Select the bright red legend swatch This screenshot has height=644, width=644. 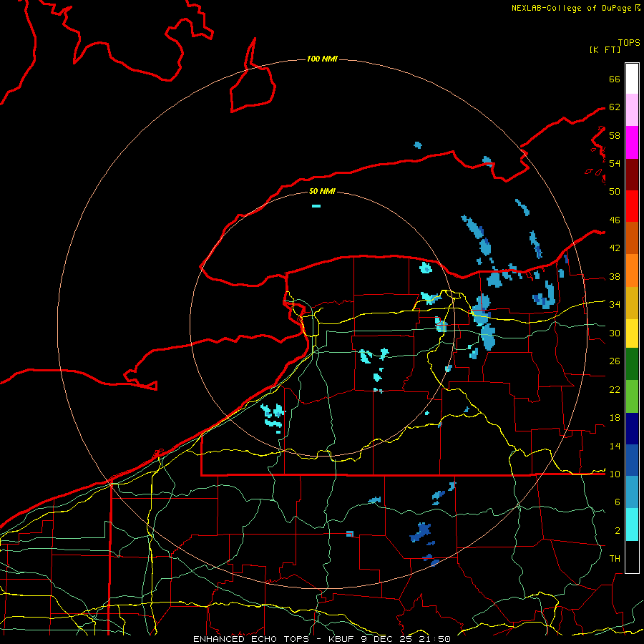[632, 206]
